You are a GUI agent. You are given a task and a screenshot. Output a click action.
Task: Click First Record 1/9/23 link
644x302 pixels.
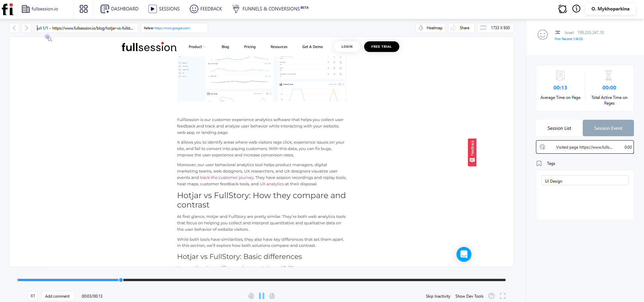569,39
